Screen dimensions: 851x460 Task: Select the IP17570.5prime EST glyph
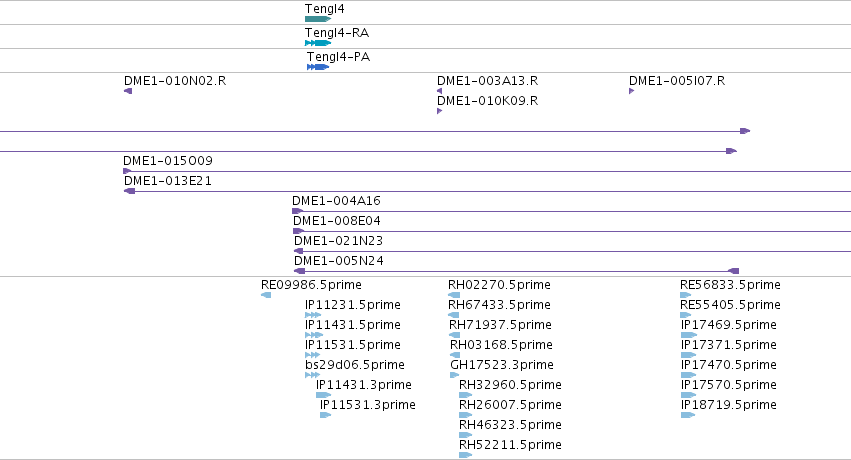(x=689, y=395)
